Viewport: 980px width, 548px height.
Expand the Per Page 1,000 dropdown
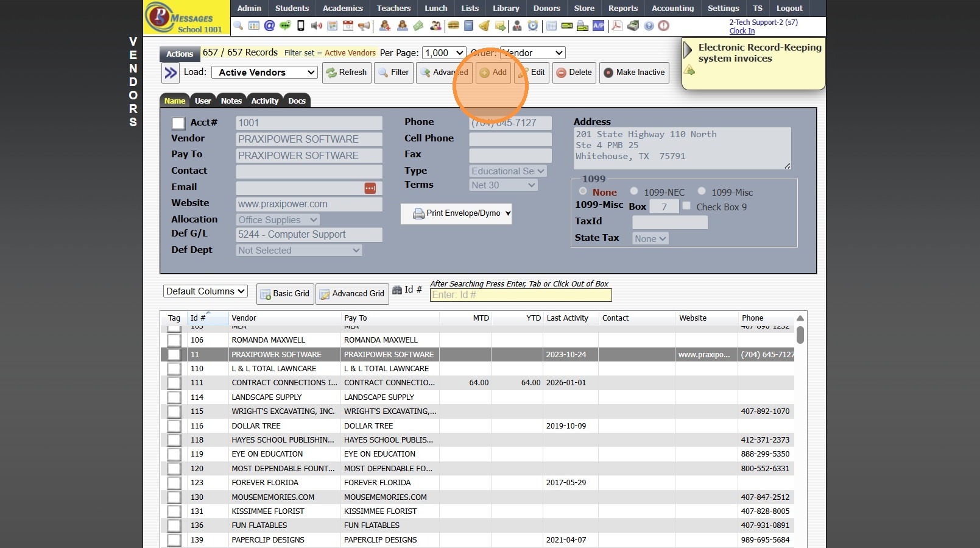[x=444, y=53]
